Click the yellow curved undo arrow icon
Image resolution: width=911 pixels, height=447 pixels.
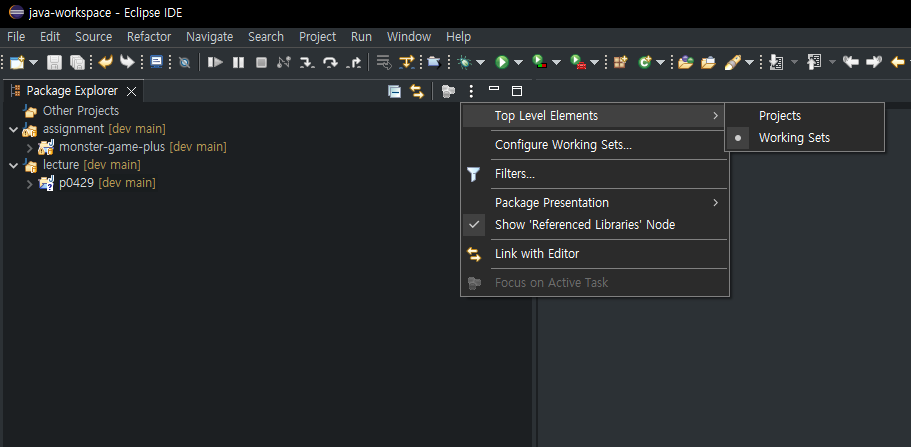(106, 62)
